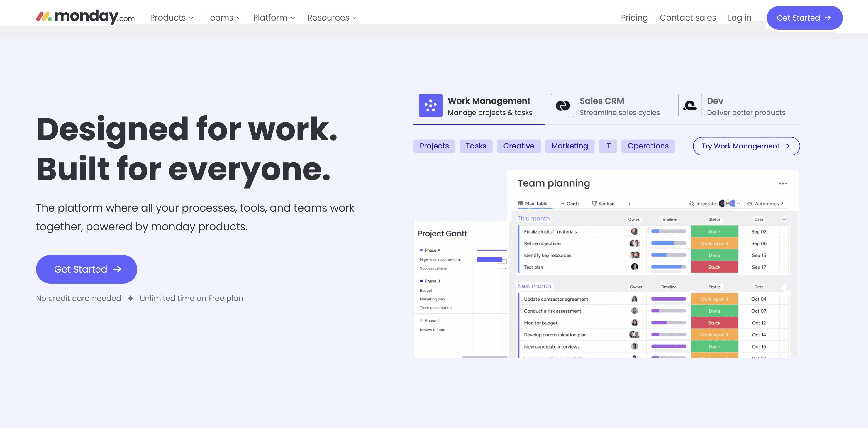Open the Gantt view tab
This screenshot has width=868, height=428.
(569, 204)
